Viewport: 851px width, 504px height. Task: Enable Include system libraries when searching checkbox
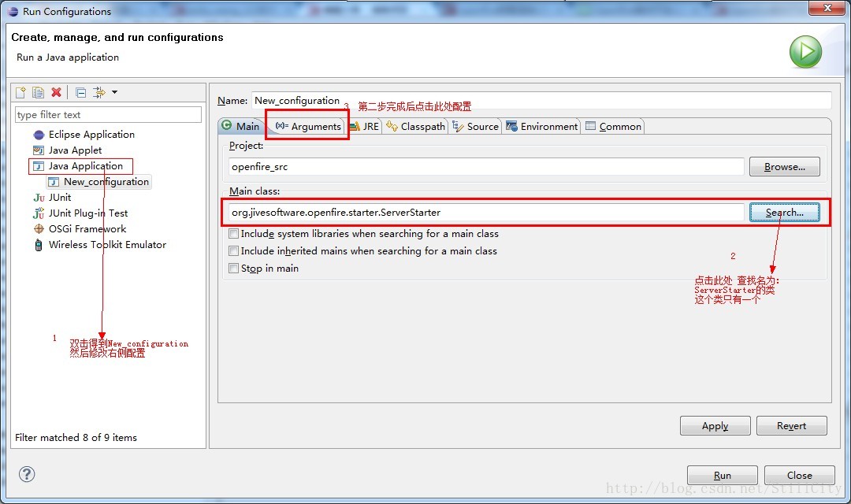(x=233, y=234)
